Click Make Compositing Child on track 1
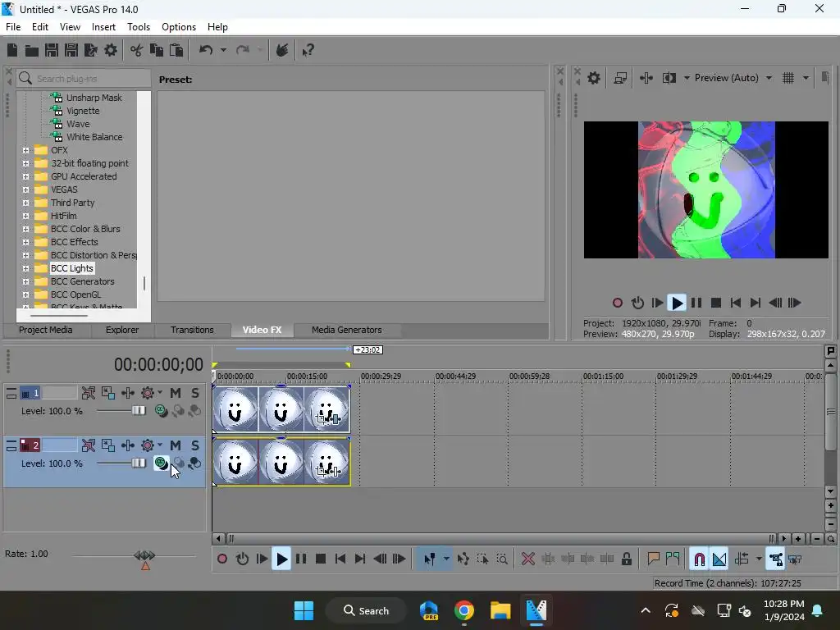 (195, 411)
